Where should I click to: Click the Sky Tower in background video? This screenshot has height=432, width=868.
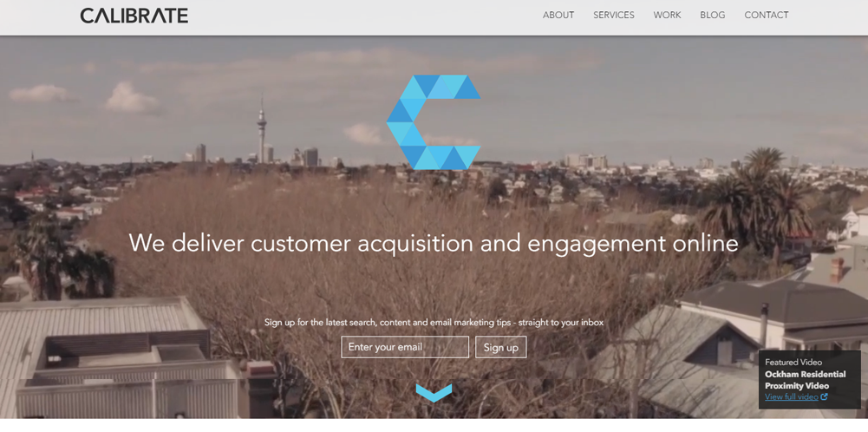261,131
